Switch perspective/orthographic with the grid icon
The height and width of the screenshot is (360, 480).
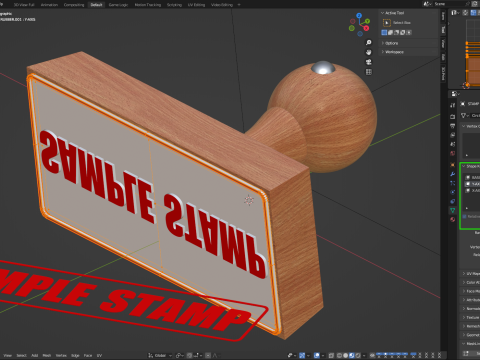coord(369,72)
